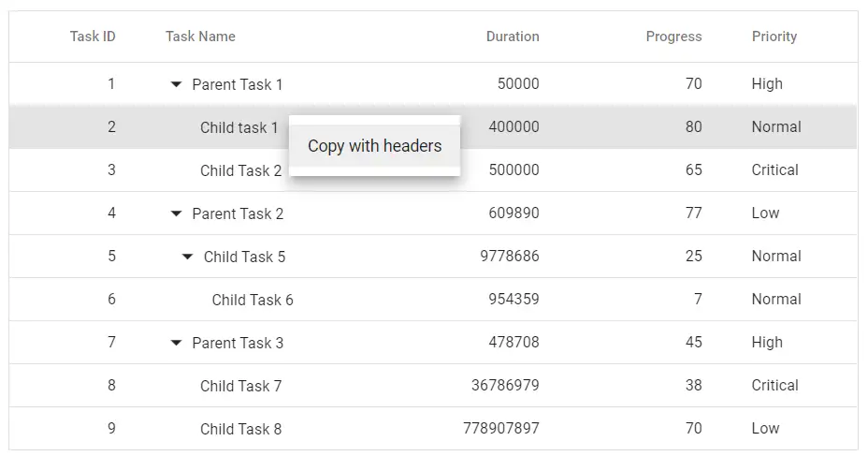Image resolution: width=868 pixels, height=456 pixels.
Task: Click the duration value 9778686
Action: [x=510, y=257]
